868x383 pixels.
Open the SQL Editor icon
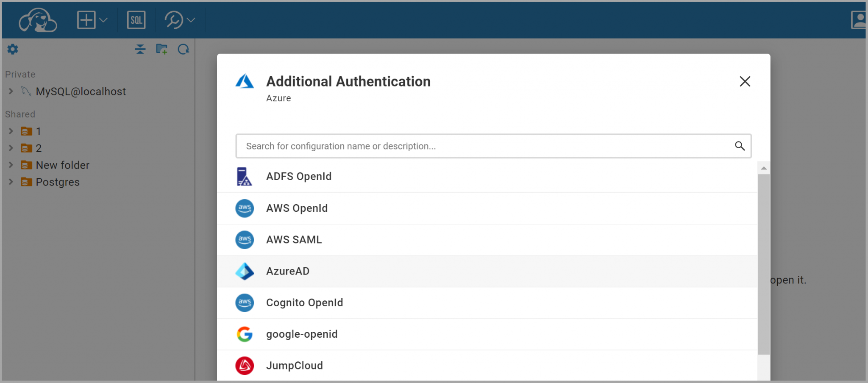pyautogui.click(x=136, y=19)
